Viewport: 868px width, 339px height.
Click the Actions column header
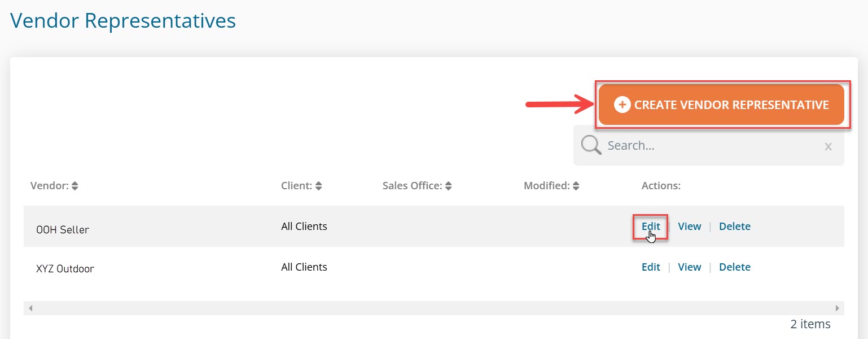coord(661,185)
